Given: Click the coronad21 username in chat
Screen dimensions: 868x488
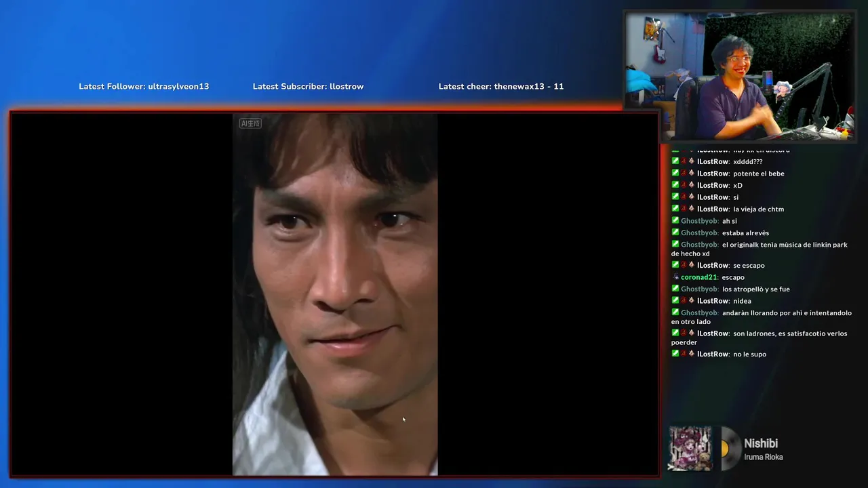Looking at the screenshot, I should pyautogui.click(x=698, y=277).
